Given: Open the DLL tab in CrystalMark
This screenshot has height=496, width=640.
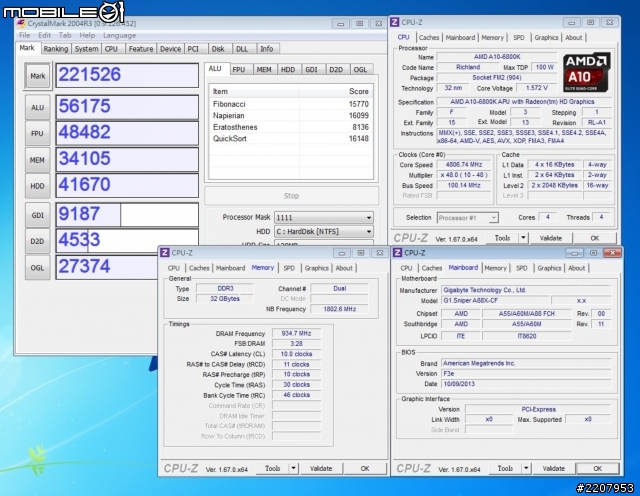Looking at the screenshot, I should coord(242,49).
